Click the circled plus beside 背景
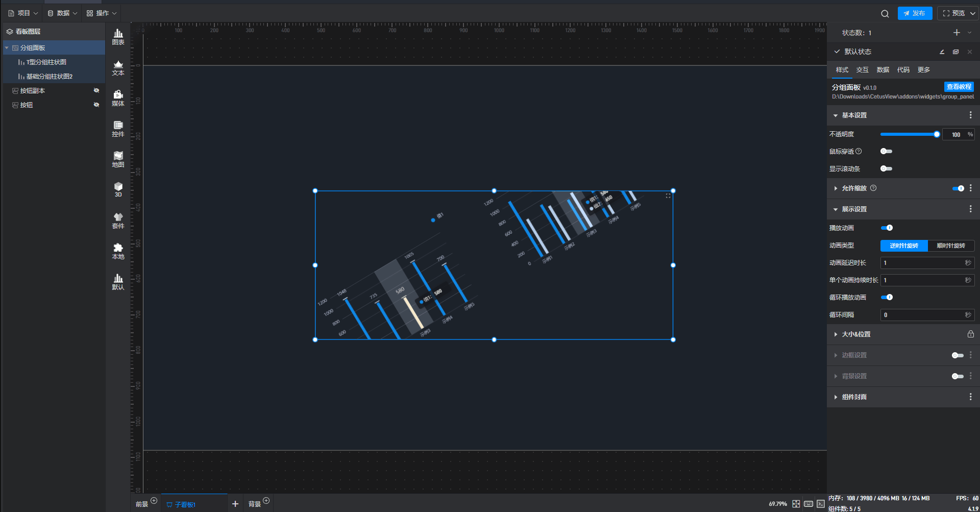Screen dimensions: 980x512 tap(266, 500)
